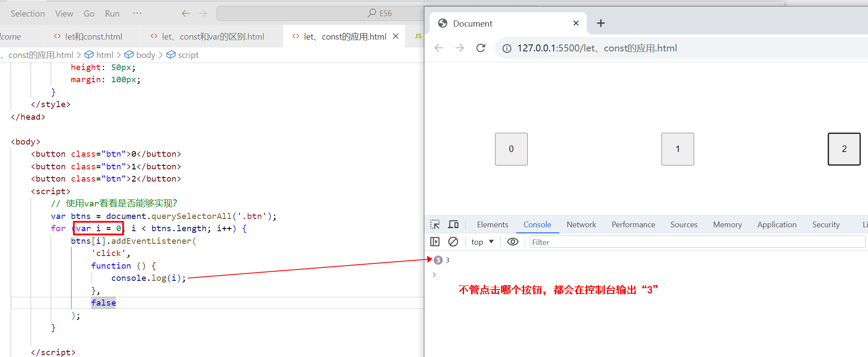868x357 pixels.
Task: Open the Memory tab in DevTools
Action: pos(727,225)
